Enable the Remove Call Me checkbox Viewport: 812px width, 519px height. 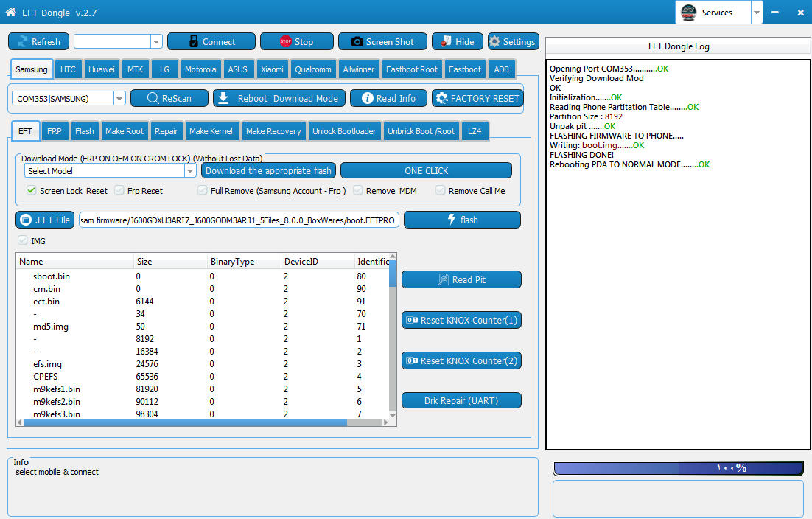pos(440,190)
